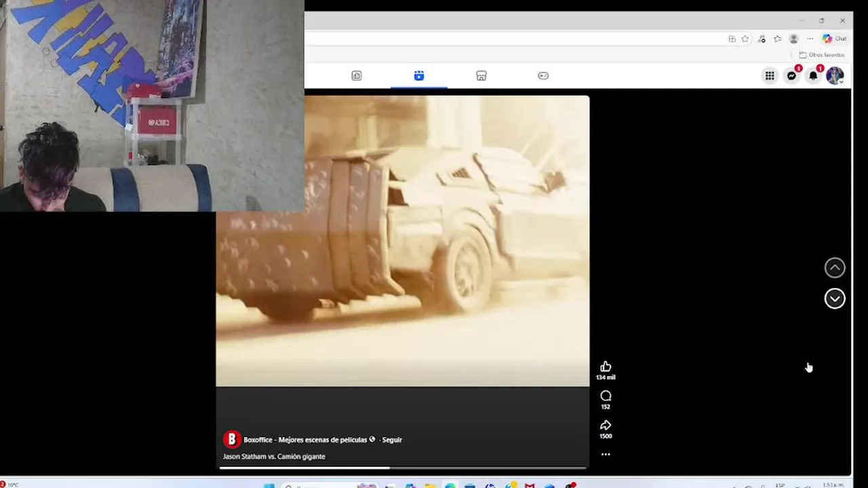Open browser extensions icon
The width and height of the screenshot is (868, 488).
pos(762,39)
